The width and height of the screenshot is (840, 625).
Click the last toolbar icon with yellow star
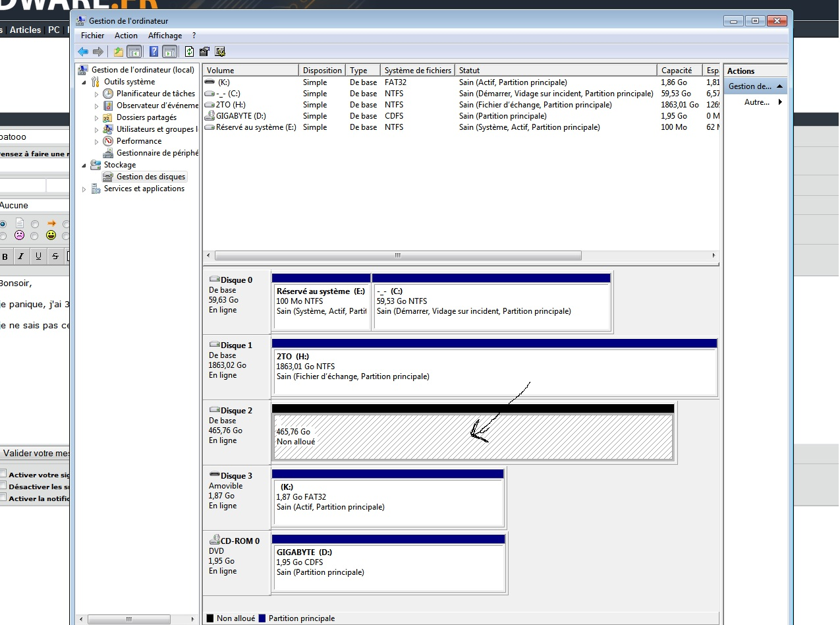pos(220,51)
